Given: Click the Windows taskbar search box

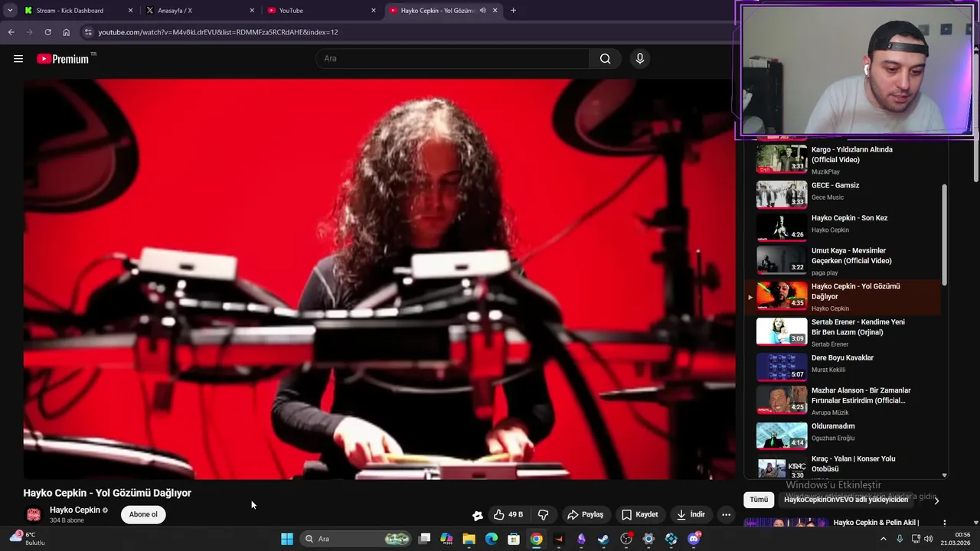Looking at the screenshot, I should tap(356, 539).
